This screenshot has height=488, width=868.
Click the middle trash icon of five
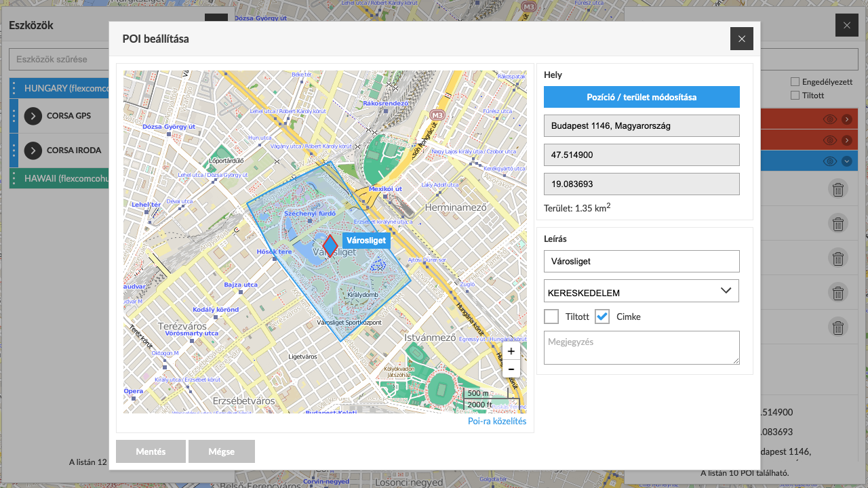tap(838, 258)
